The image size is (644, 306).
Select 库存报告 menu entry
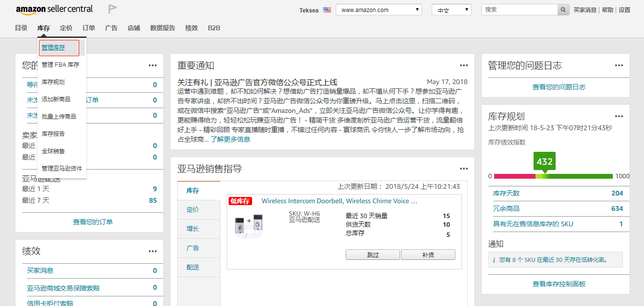coord(53,134)
